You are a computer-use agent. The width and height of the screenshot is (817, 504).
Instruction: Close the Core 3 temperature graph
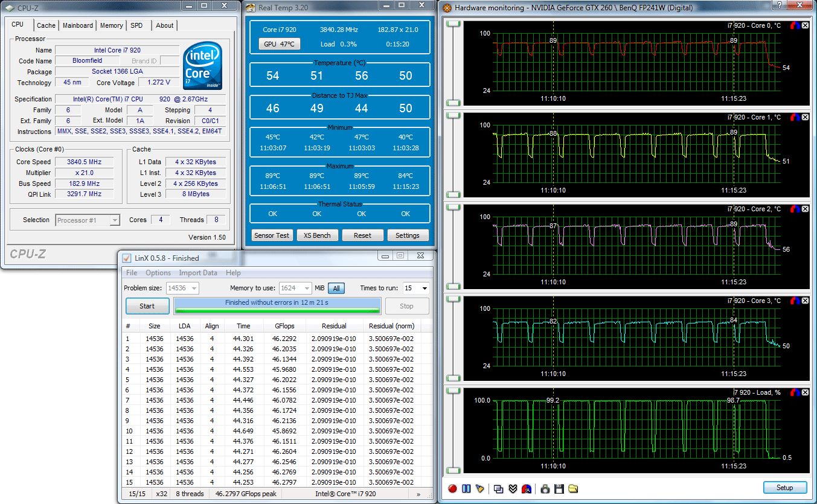[805, 301]
